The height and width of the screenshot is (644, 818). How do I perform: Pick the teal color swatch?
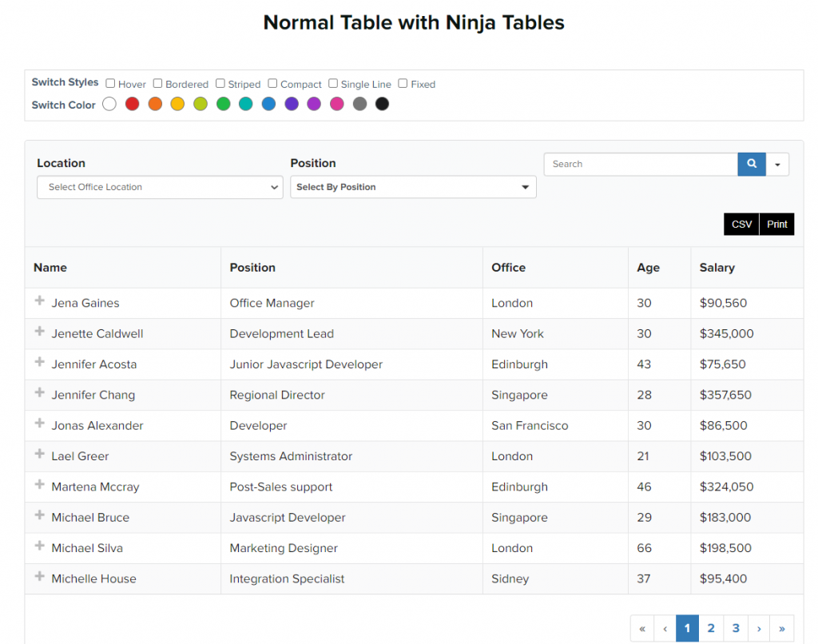tap(246, 104)
